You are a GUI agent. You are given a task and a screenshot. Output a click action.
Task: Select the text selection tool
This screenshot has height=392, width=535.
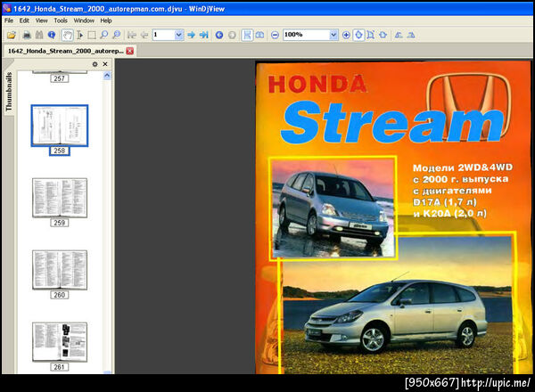[80, 35]
